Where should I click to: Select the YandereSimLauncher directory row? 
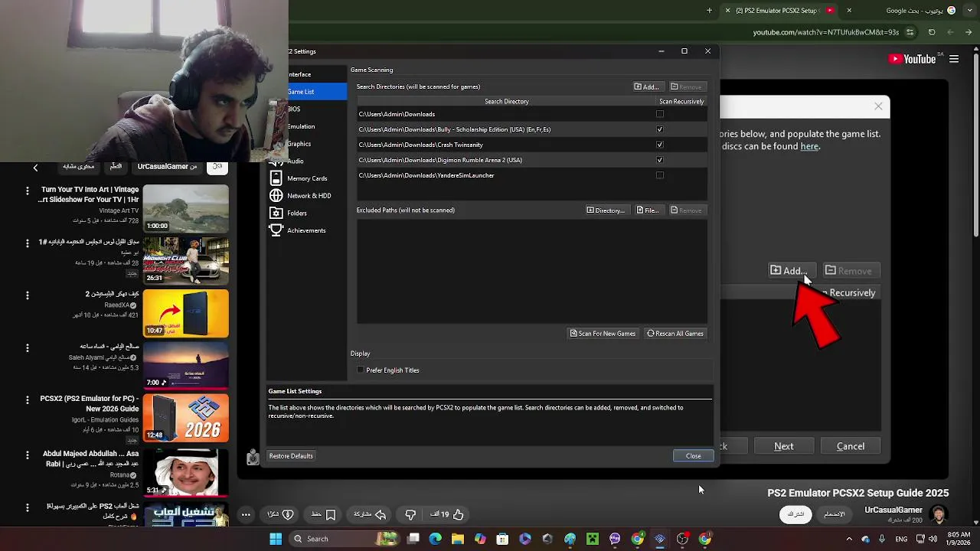click(x=532, y=175)
